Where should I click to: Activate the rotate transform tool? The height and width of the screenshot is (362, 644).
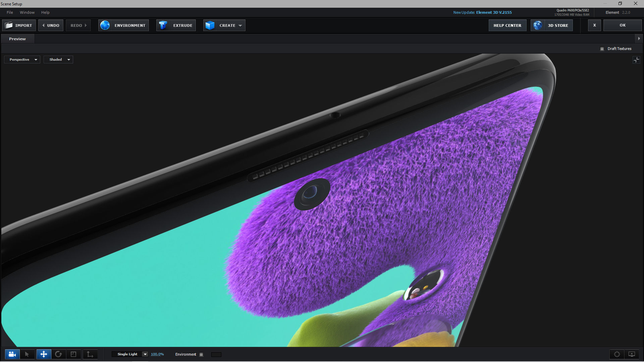(x=58, y=354)
